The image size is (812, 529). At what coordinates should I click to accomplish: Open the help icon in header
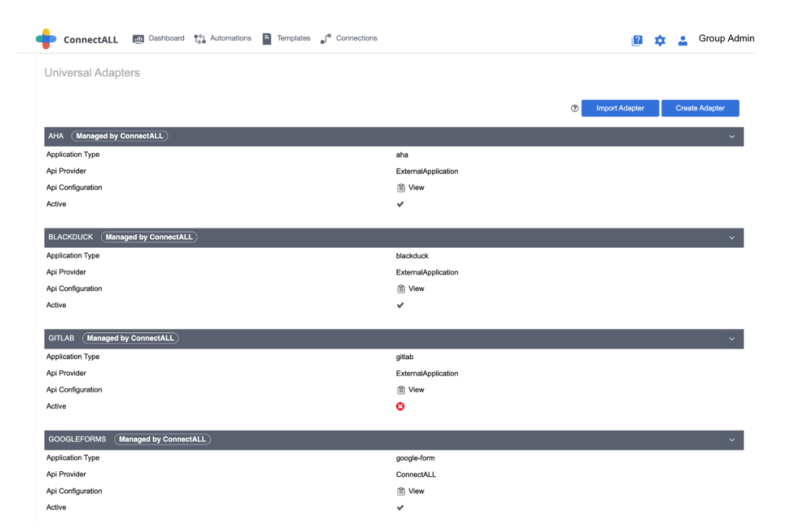tap(636, 40)
